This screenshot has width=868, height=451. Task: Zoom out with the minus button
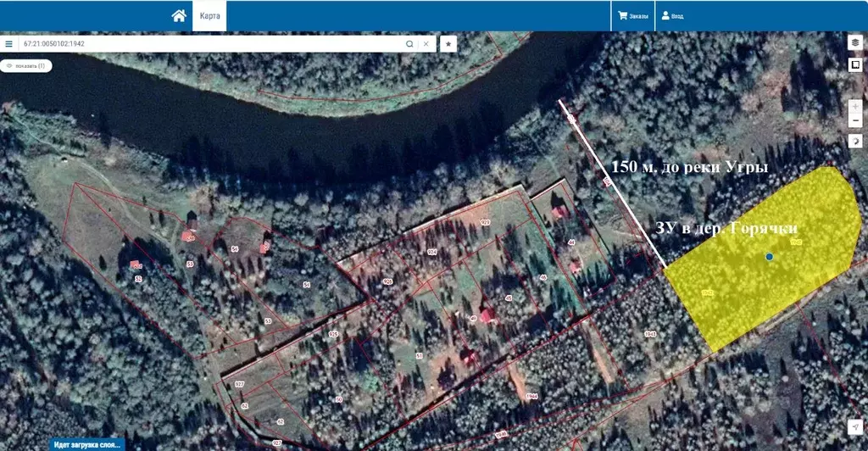[855, 121]
